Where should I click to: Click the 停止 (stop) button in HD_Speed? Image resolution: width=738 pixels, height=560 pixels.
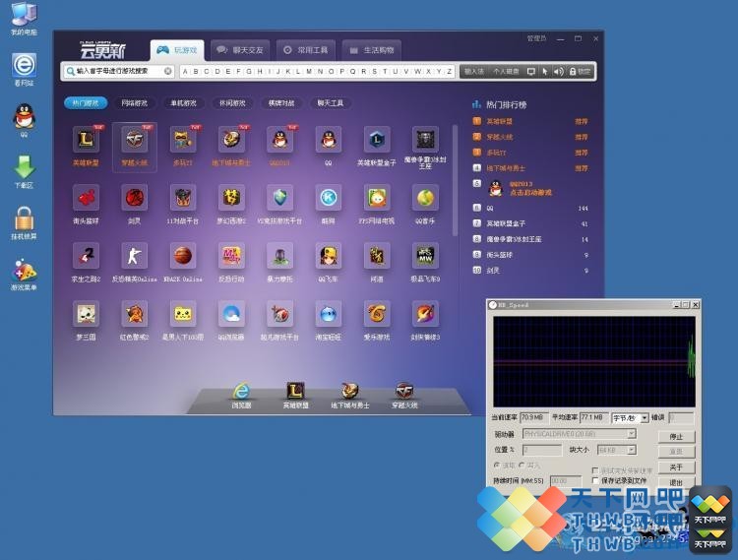pyautogui.click(x=676, y=437)
